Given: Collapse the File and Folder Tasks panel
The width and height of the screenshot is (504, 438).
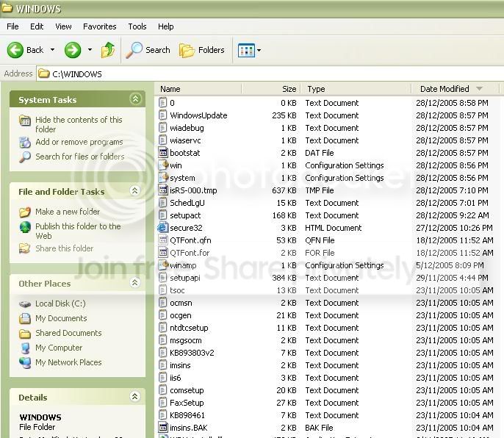Looking at the screenshot, I should 134,190.
